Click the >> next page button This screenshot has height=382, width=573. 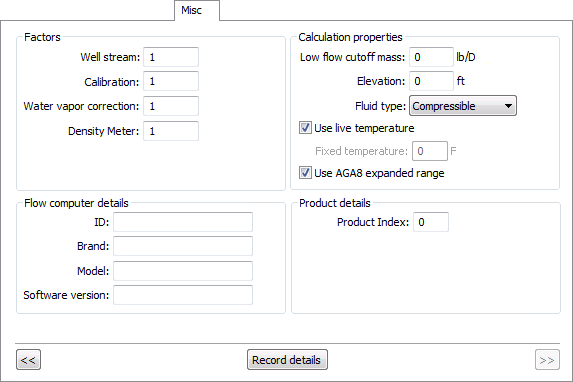click(x=547, y=360)
